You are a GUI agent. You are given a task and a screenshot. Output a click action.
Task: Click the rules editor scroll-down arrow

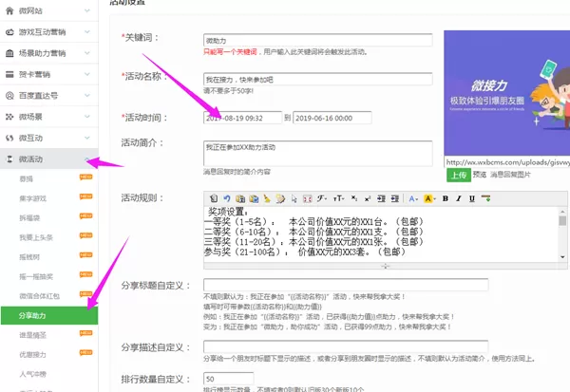[x=562, y=257]
